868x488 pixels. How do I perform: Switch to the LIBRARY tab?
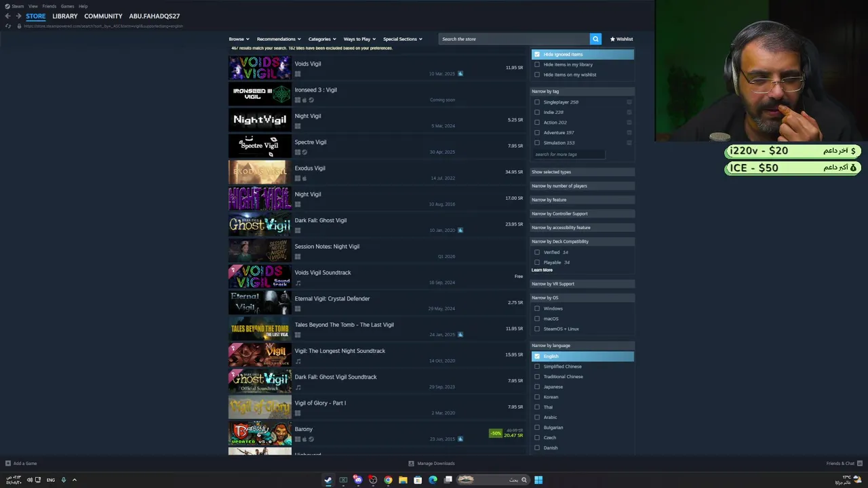(x=65, y=16)
